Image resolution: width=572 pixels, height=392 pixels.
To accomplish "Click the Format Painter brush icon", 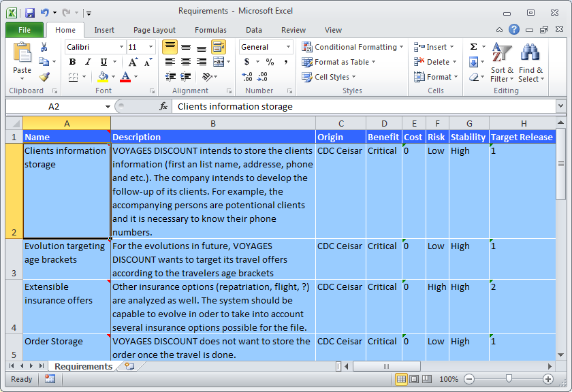I will click(x=44, y=77).
